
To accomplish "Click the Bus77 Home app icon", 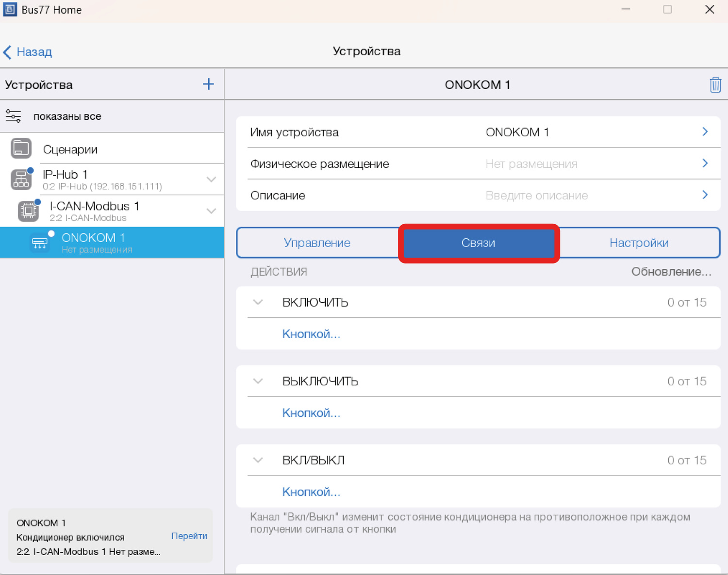I will [x=10, y=10].
